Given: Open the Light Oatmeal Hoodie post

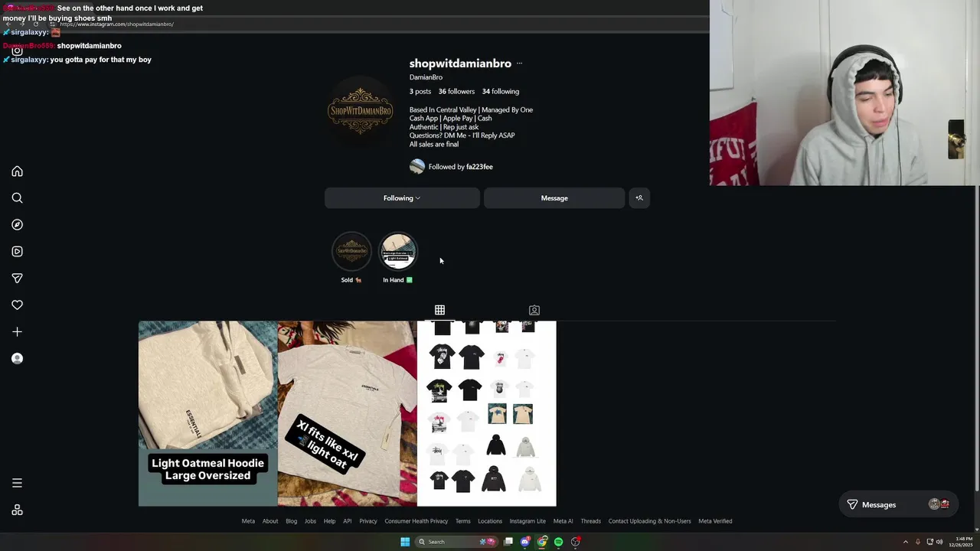Looking at the screenshot, I should (x=207, y=413).
